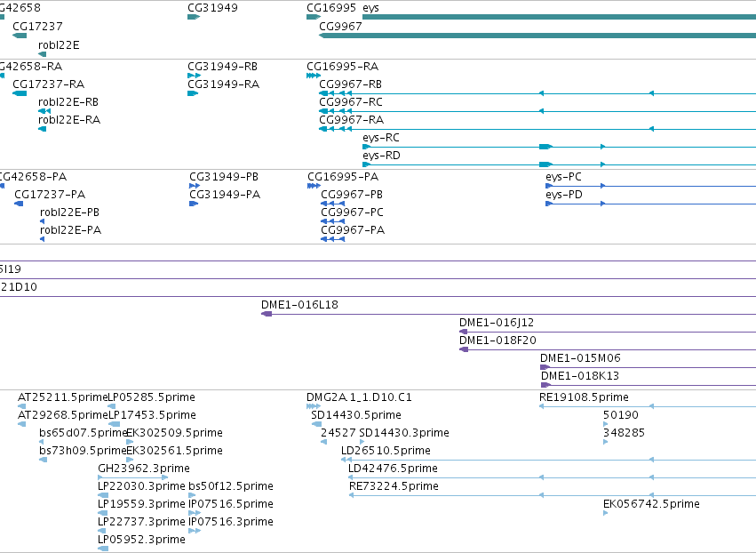Open the CG31949 gene label
This screenshot has width=756, height=553.
[212, 8]
